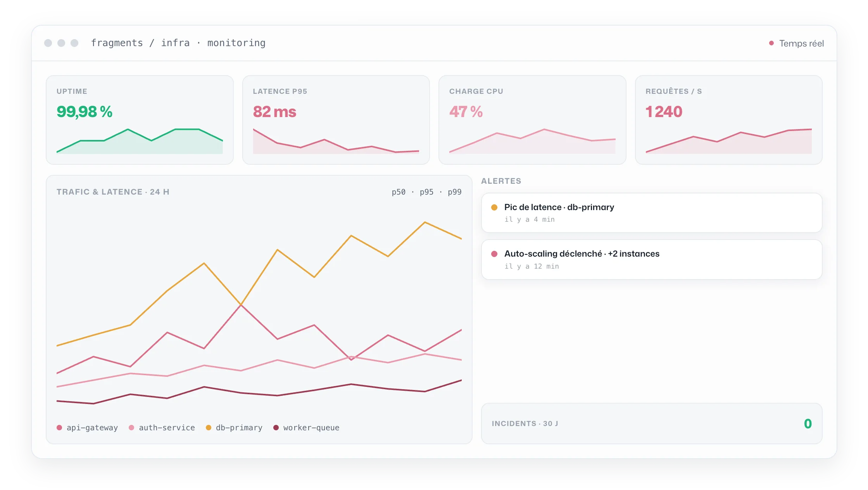Open the Auto-scaling déclenché alert
Viewport: 868px width, 490px height.
click(651, 259)
